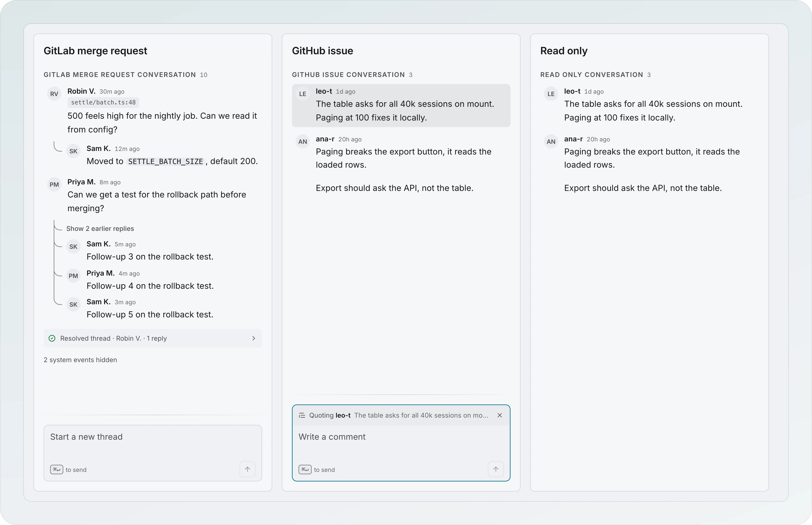Click the 20h ago timestamp in the GitHub issue
The height and width of the screenshot is (525, 812).
[350, 139]
